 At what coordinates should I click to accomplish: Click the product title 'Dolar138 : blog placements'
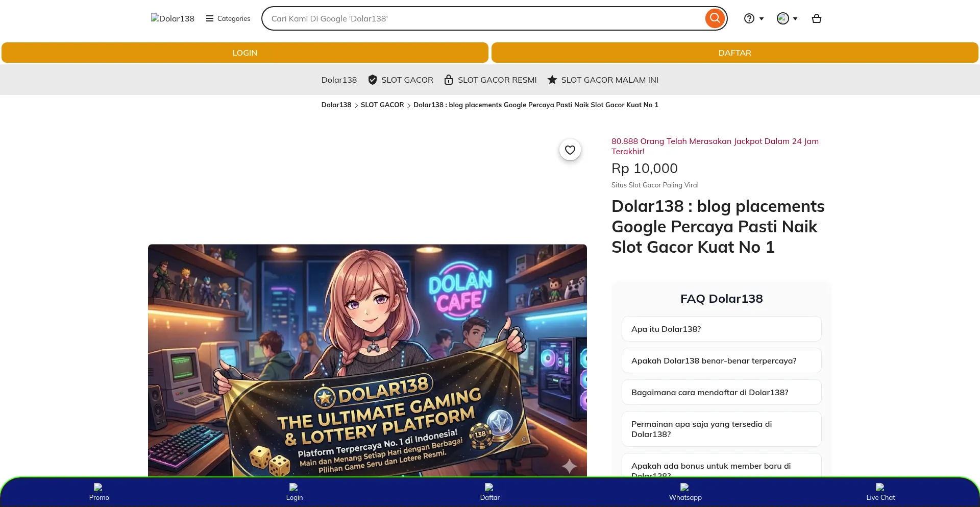(x=718, y=226)
